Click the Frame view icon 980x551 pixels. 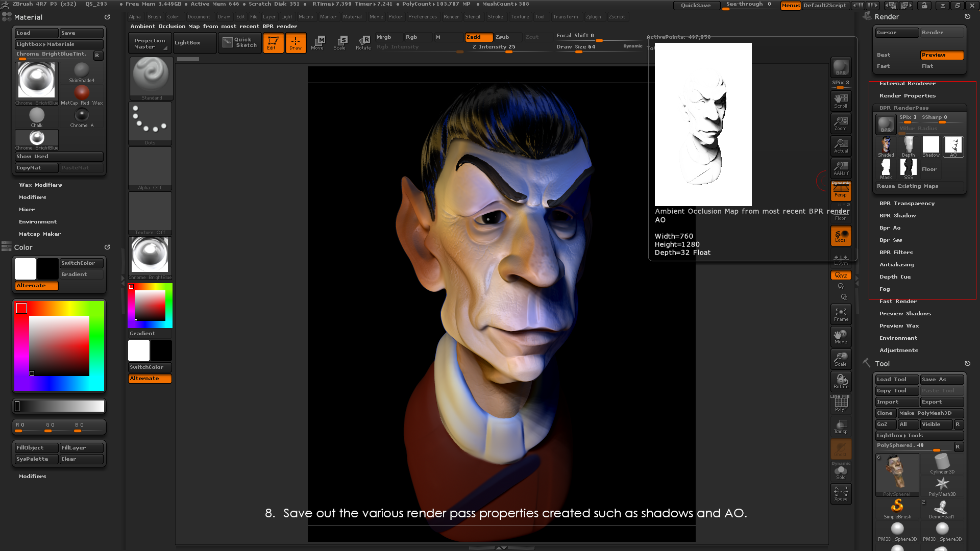point(841,314)
